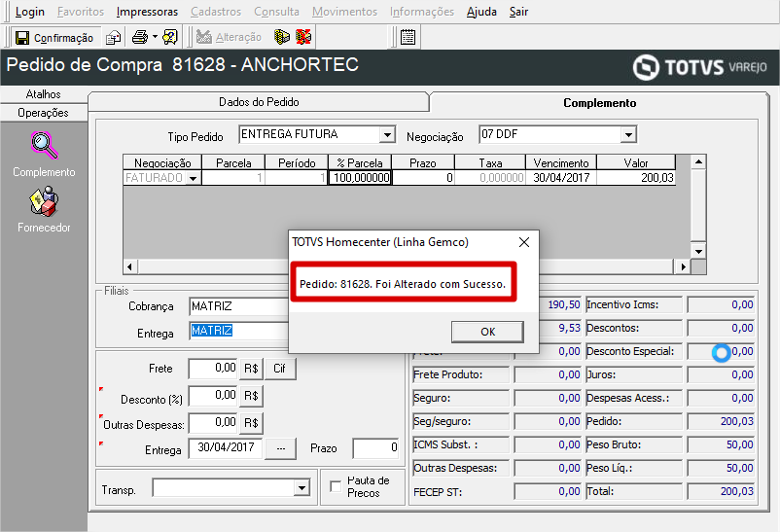The height and width of the screenshot is (532, 780).
Task: Click the grid's scroll left arrow
Action: tap(130, 266)
